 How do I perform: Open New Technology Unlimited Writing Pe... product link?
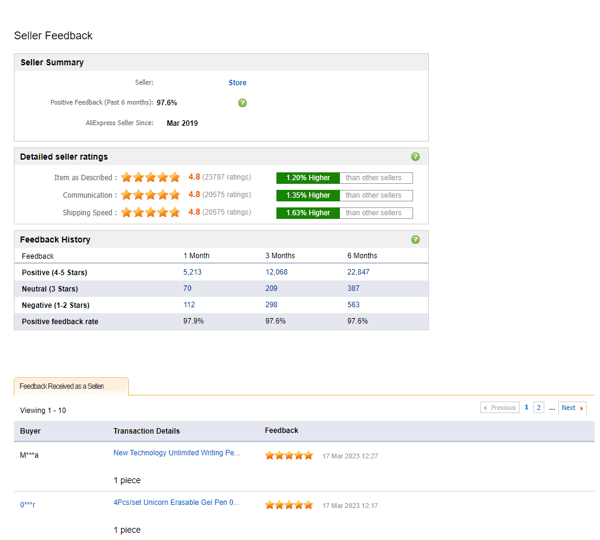[176, 453]
